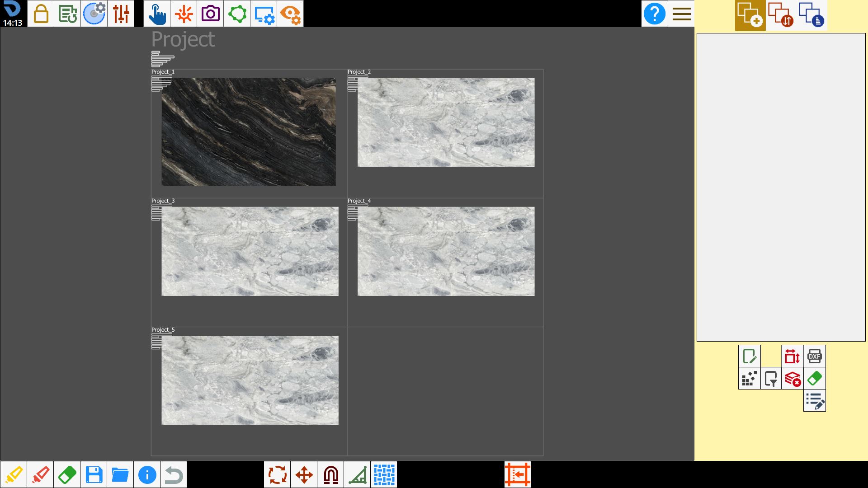
Task: Click the rotate arrows icon
Action: point(277,474)
